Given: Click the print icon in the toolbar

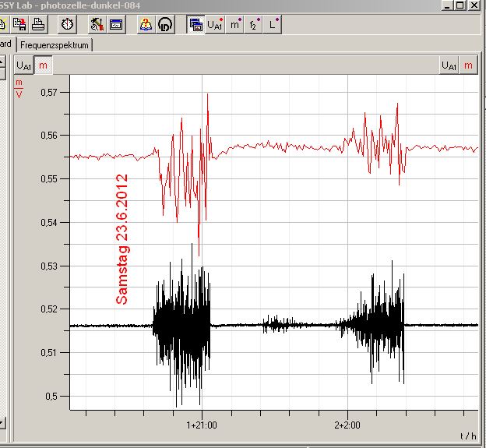Looking at the screenshot, I should point(38,24).
